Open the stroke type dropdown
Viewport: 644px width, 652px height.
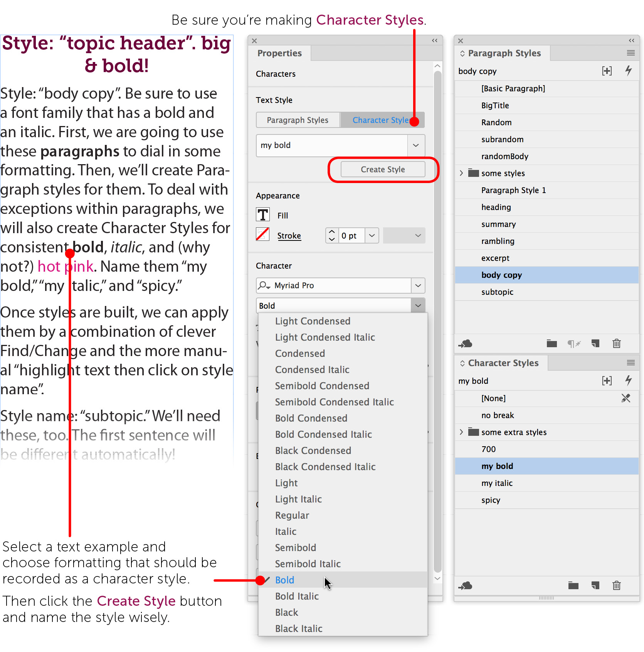404,235
